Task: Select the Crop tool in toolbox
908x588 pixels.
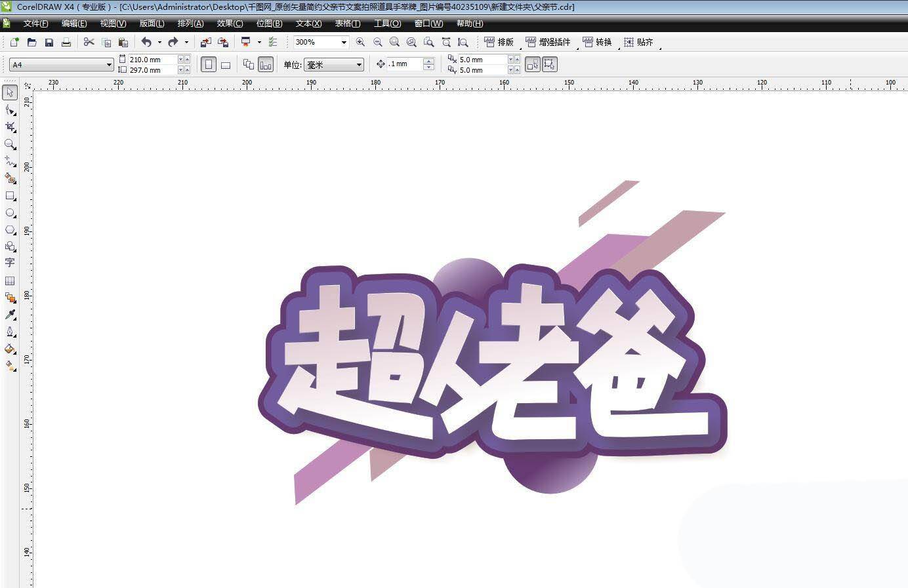Action: pos(10,127)
